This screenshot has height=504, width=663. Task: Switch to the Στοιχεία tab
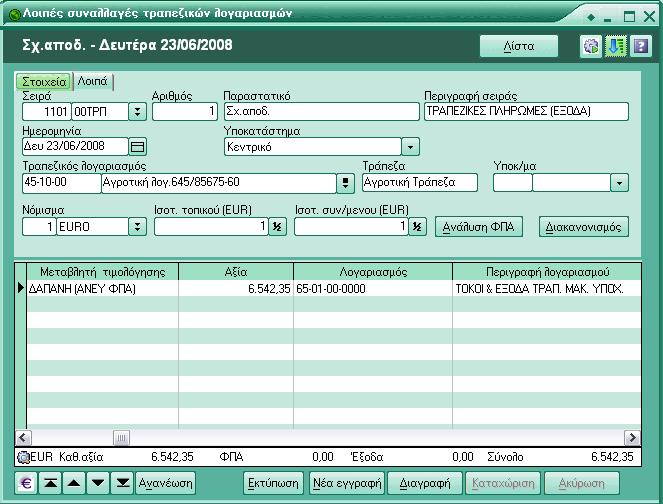(x=44, y=81)
